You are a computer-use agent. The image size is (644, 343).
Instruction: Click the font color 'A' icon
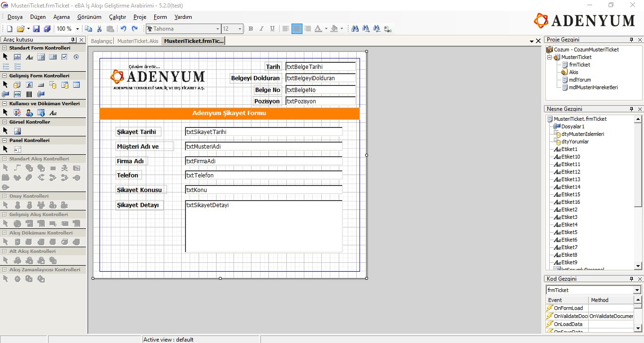[318, 29]
